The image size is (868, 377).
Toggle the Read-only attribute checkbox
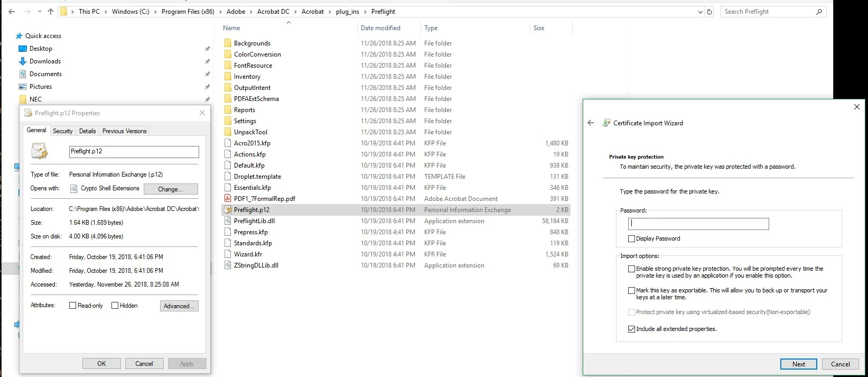[x=73, y=306]
